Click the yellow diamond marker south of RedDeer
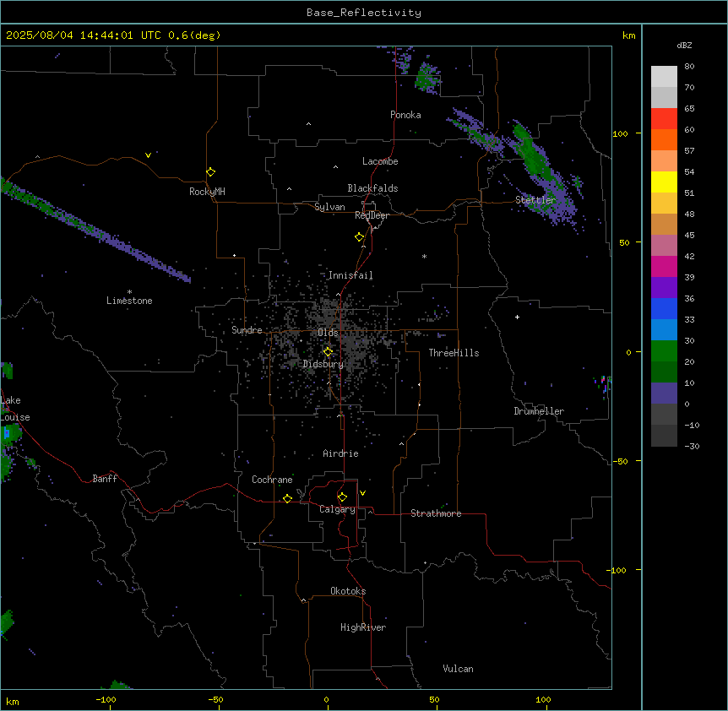 tap(360, 237)
